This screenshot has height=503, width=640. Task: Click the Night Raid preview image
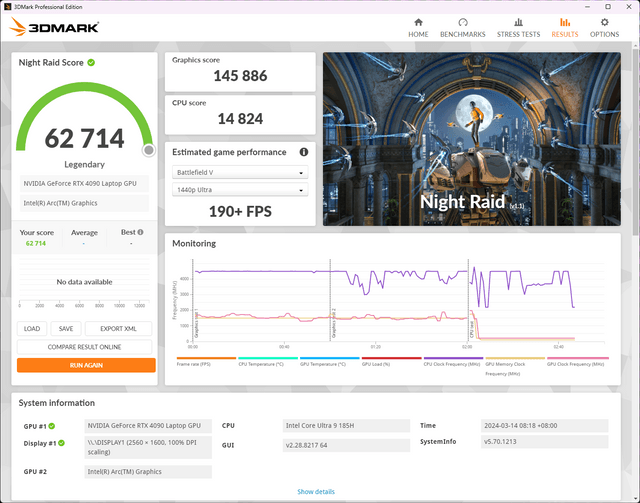tap(472, 139)
